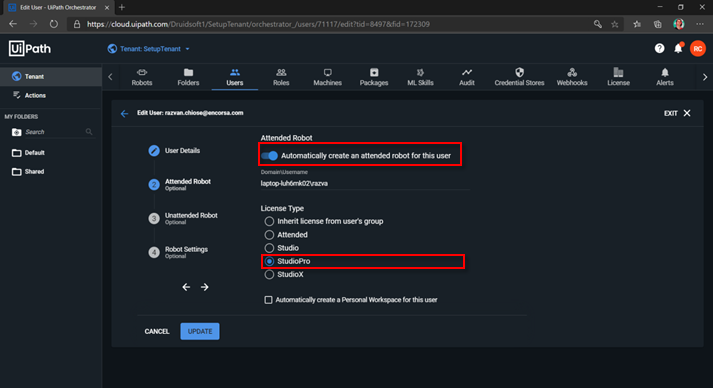Go to User Details step
The height and width of the screenshot is (388, 713).
pyautogui.click(x=174, y=151)
